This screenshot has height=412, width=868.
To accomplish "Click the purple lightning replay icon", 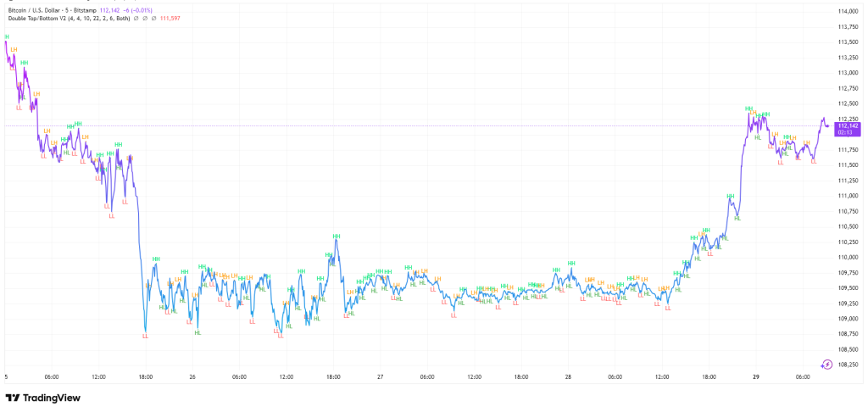I will pyautogui.click(x=827, y=365).
